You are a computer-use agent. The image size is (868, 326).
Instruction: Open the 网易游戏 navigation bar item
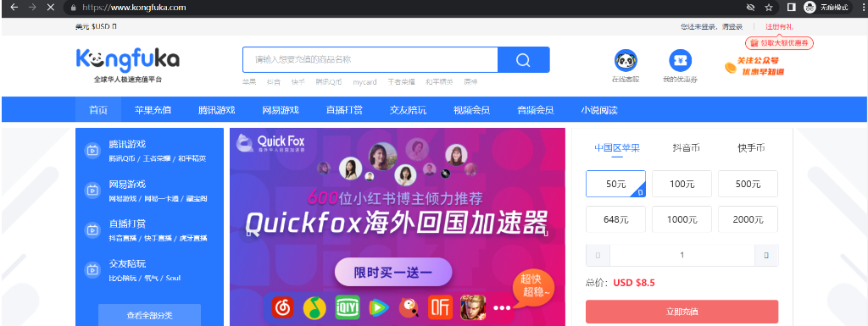click(x=280, y=110)
